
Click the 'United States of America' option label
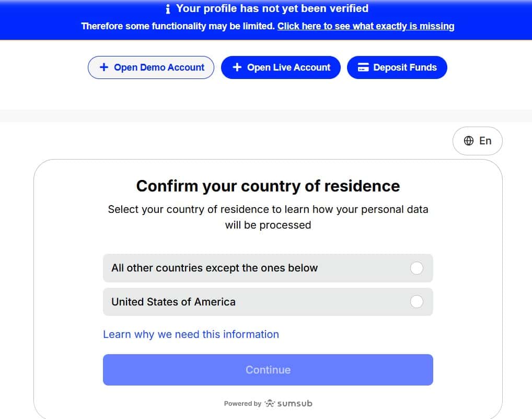click(173, 302)
